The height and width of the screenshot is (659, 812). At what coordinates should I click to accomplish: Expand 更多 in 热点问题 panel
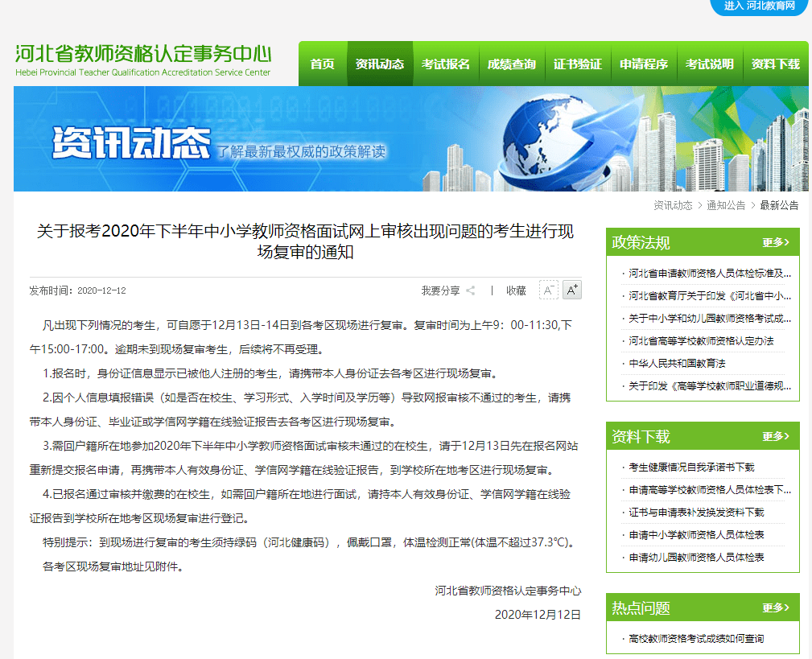point(775,608)
